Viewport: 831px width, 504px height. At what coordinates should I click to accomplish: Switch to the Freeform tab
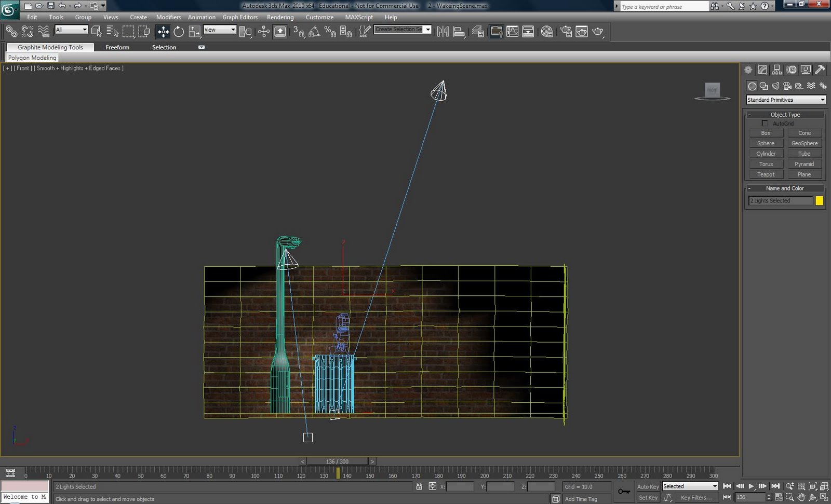point(117,47)
